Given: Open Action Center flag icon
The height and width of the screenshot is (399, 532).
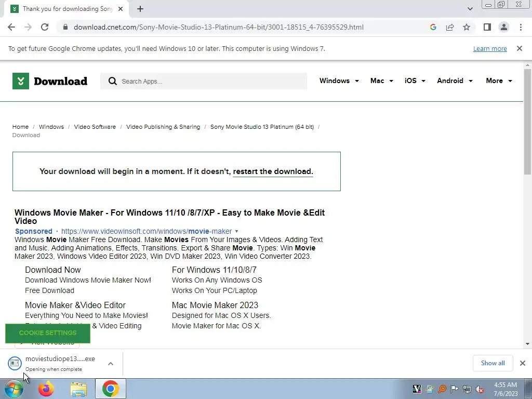Looking at the screenshot, I should pos(454,389).
